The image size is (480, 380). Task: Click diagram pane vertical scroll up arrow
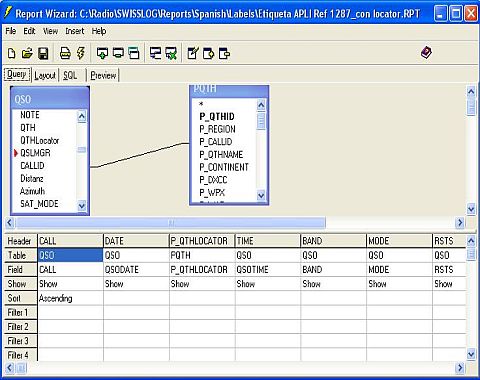(471, 91)
